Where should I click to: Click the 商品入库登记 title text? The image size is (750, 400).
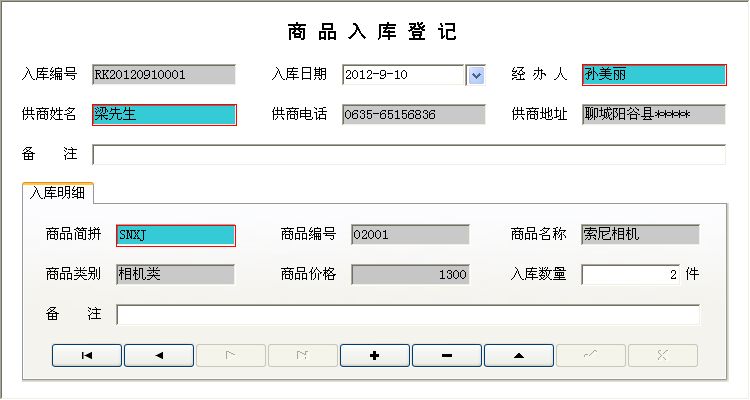372,32
